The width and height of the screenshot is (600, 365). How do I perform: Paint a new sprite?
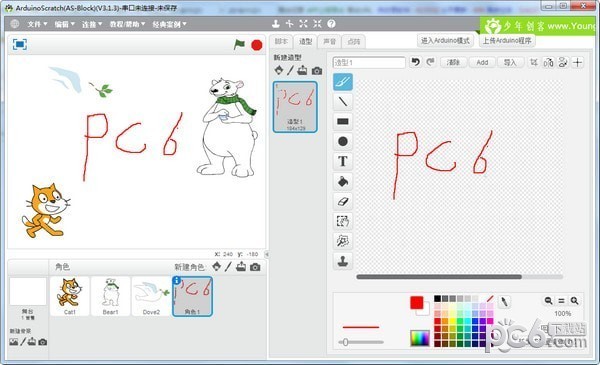[228, 266]
